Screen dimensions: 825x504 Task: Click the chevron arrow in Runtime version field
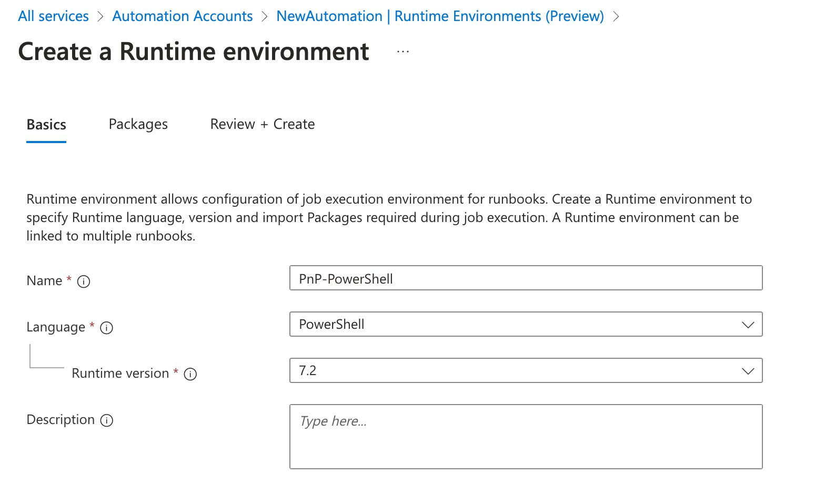(748, 371)
